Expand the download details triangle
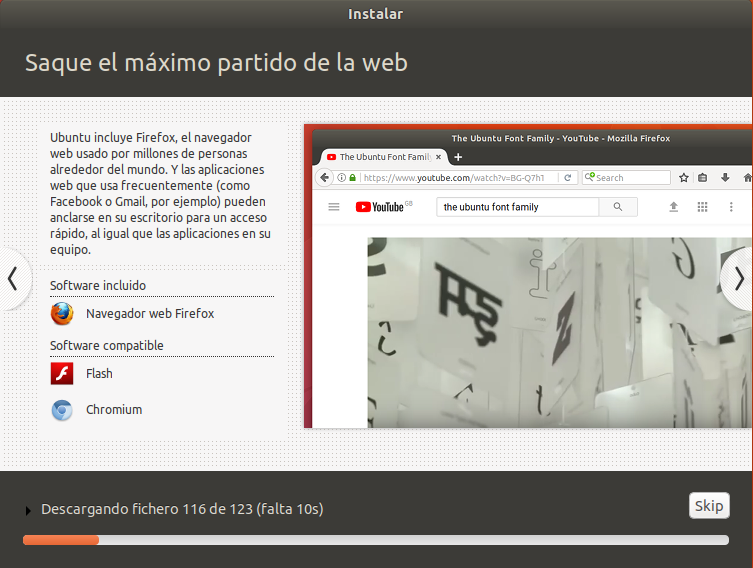 pos(28,511)
